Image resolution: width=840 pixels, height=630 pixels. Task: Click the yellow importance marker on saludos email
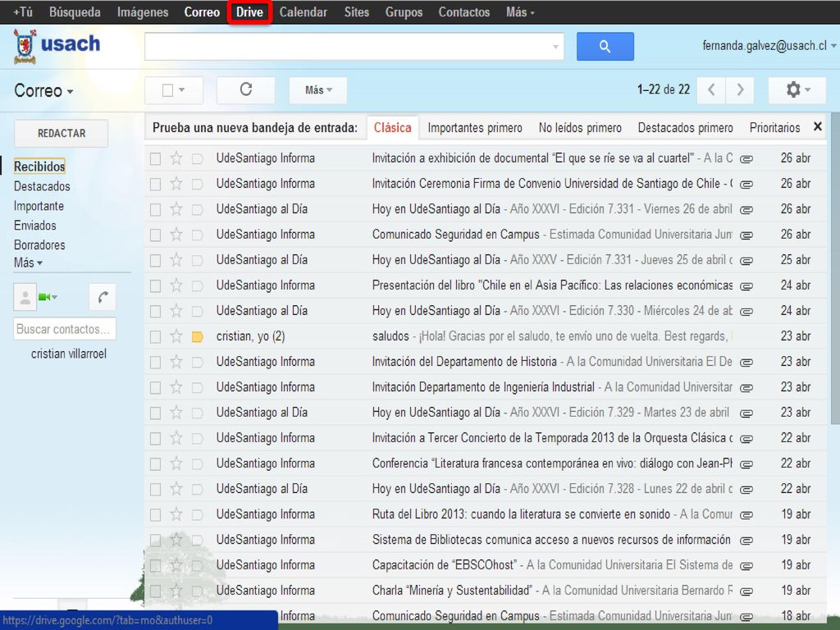[x=197, y=337]
